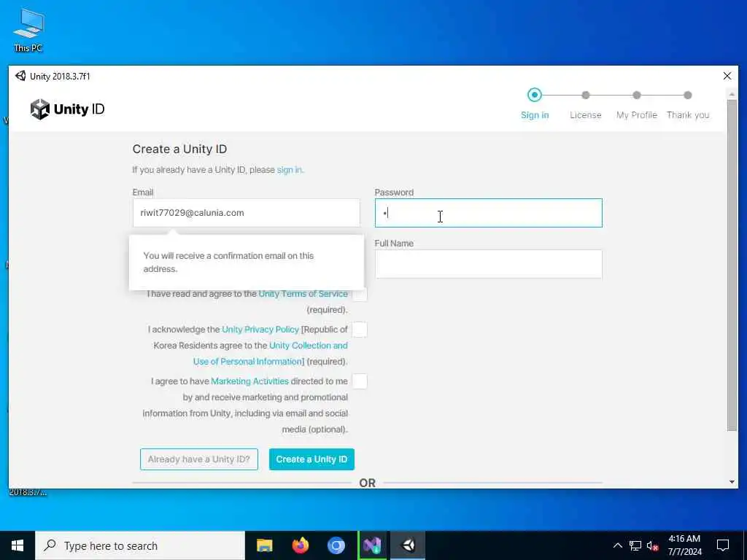This screenshot has height=560, width=747.
Task: Open Windows Start menu
Action: click(x=18, y=545)
